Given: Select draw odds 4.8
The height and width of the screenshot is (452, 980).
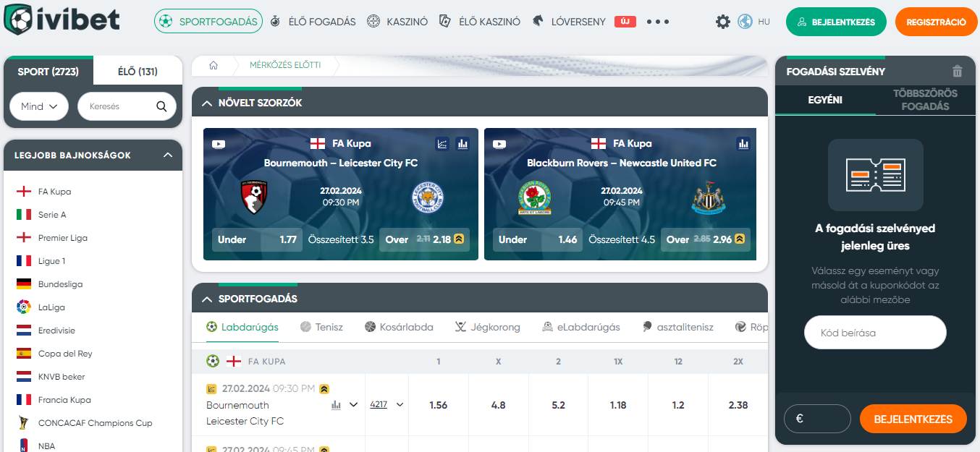Looking at the screenshot, I should pyautogui.click(x=499, y=405).
